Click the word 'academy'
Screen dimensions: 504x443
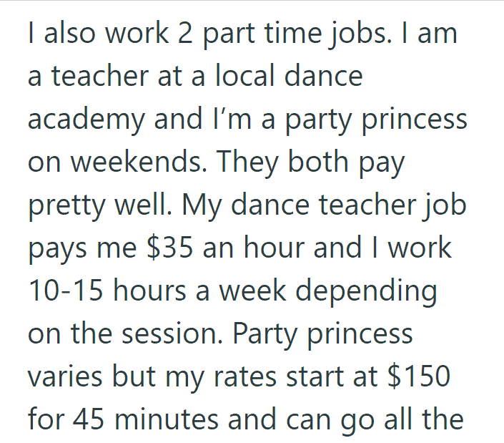[x=87, y=121]
